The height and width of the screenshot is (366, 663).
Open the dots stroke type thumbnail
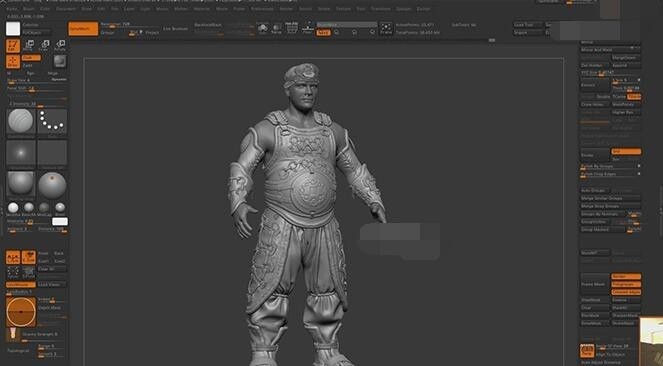point(52,121)
